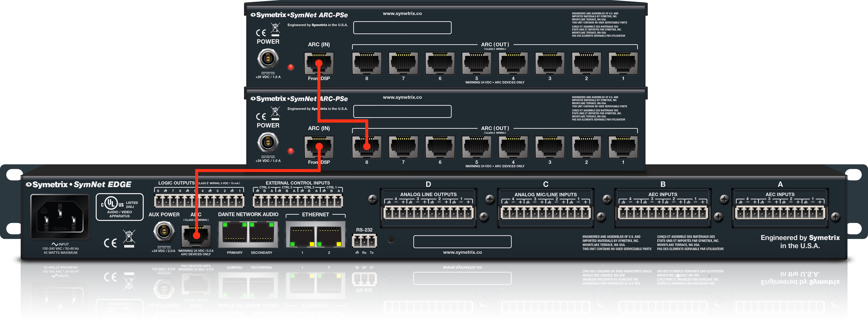
Task: Click www.symetrix.co on the SymNet EDGE
Action: click(x=462, y=252)
